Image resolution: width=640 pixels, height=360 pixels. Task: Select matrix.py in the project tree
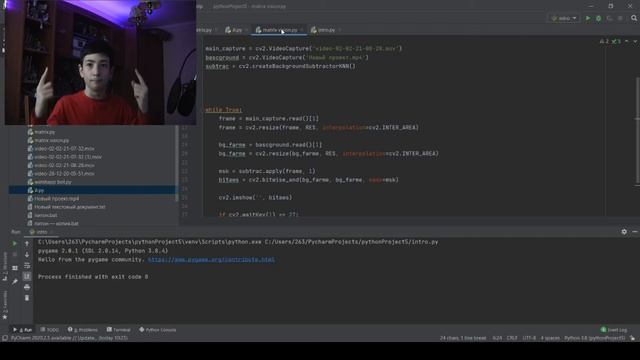click(44, 132)
